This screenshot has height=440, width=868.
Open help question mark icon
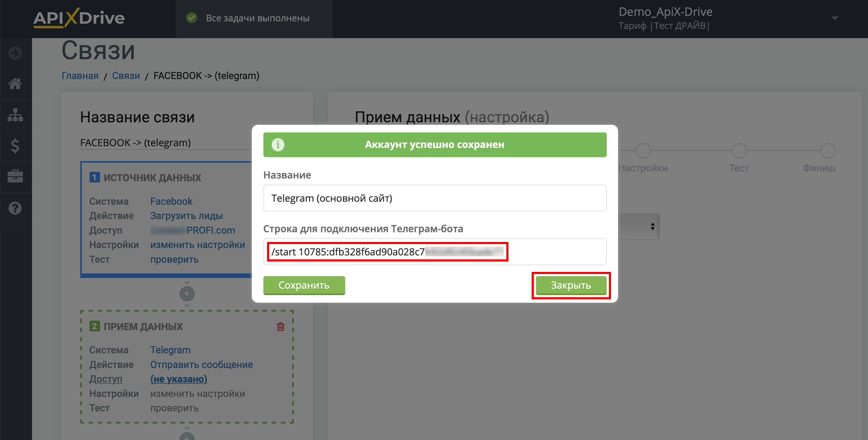tap(15, 208)
